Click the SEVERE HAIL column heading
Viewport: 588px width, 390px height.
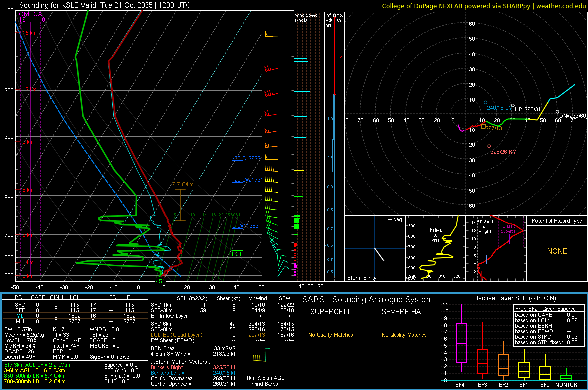point(404,312)
